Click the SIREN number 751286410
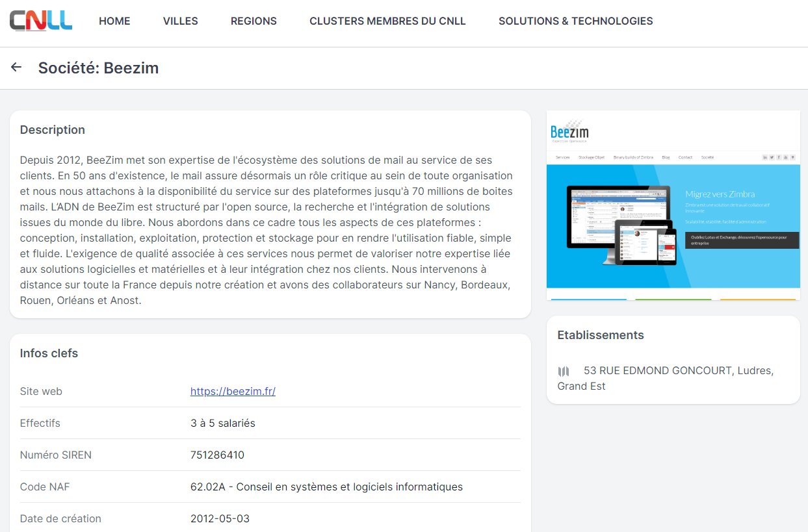The image size is (808, 532). tap(217, 455)
